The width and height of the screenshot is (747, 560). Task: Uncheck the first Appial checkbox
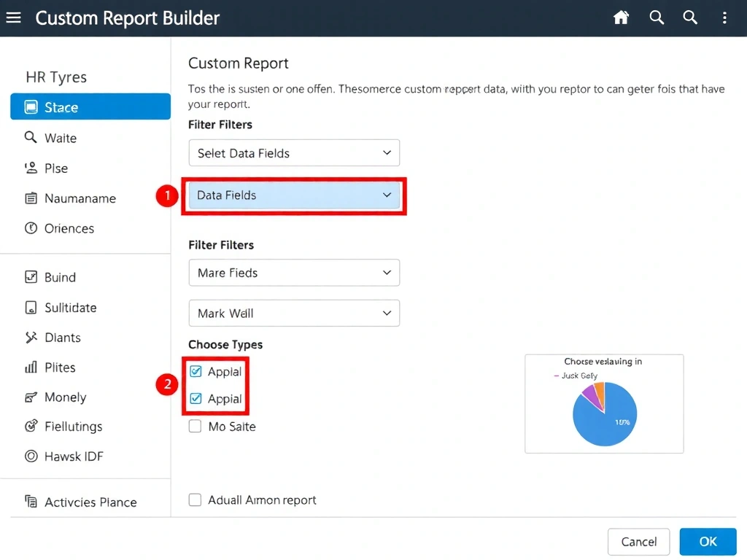(x=196, y=371)
